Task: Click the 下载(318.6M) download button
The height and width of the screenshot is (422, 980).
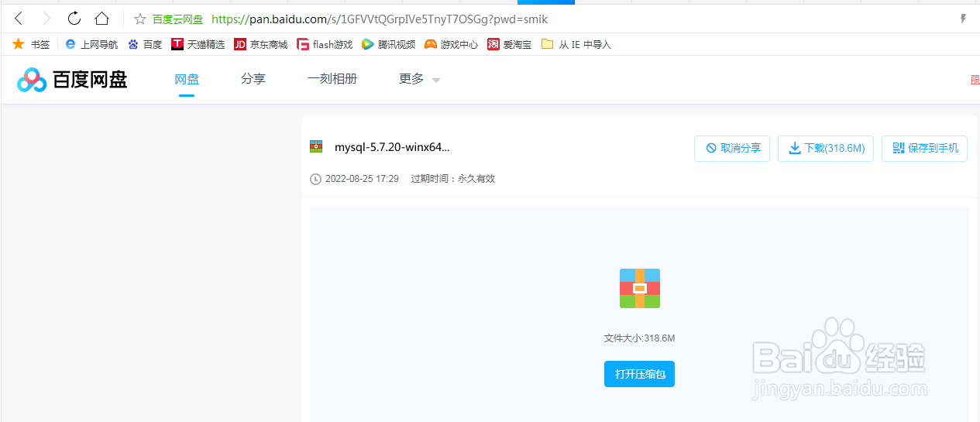Action: [827, 149]
